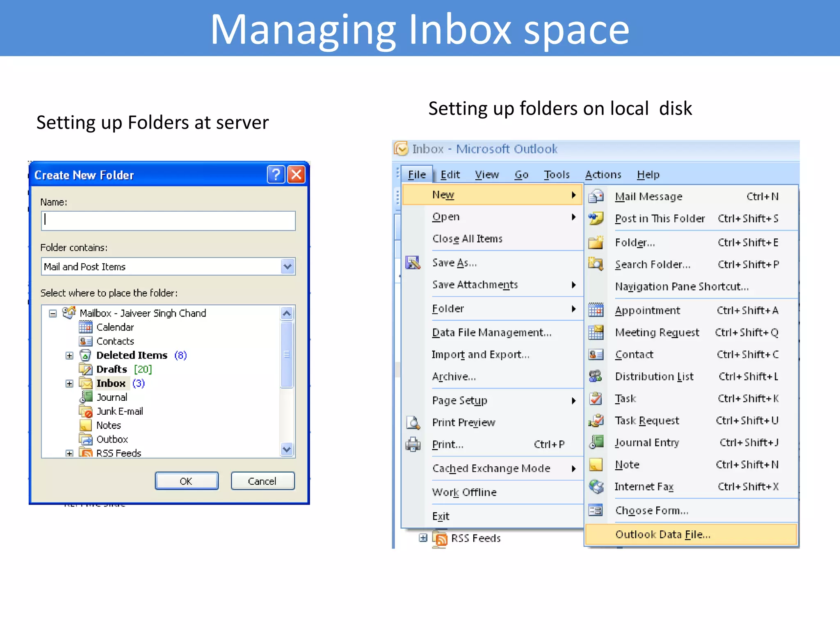Viewport: 840px width, 630px height.
Task: Close the Create New Folder dialog
Action: 297,174
